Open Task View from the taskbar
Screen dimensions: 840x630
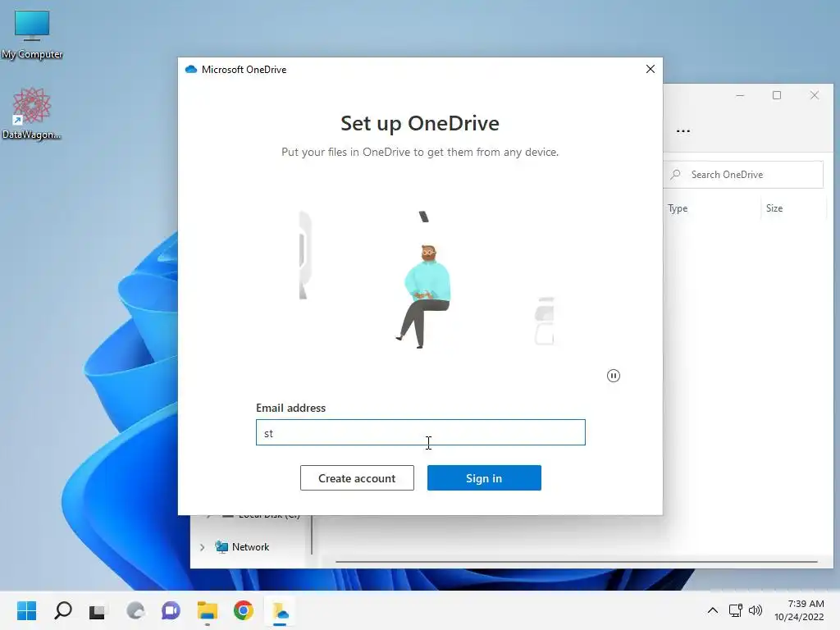[x=98, y=610]
